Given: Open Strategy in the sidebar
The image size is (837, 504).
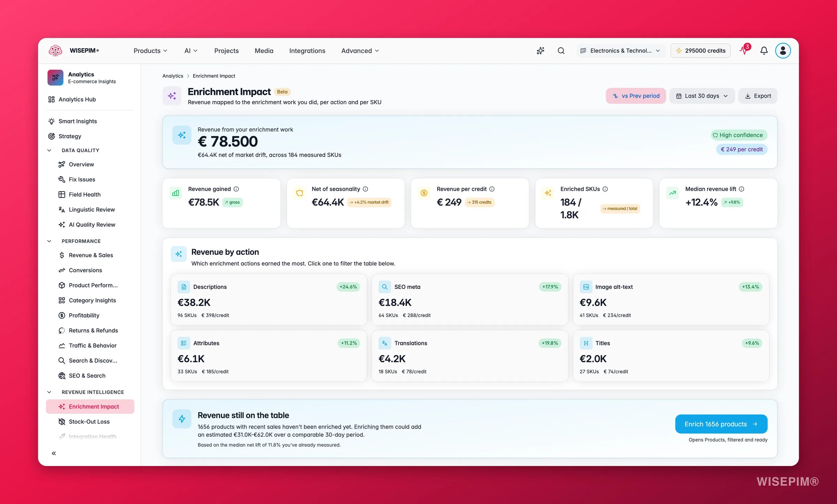Looking at the screenshot, I should pos(90,136).
